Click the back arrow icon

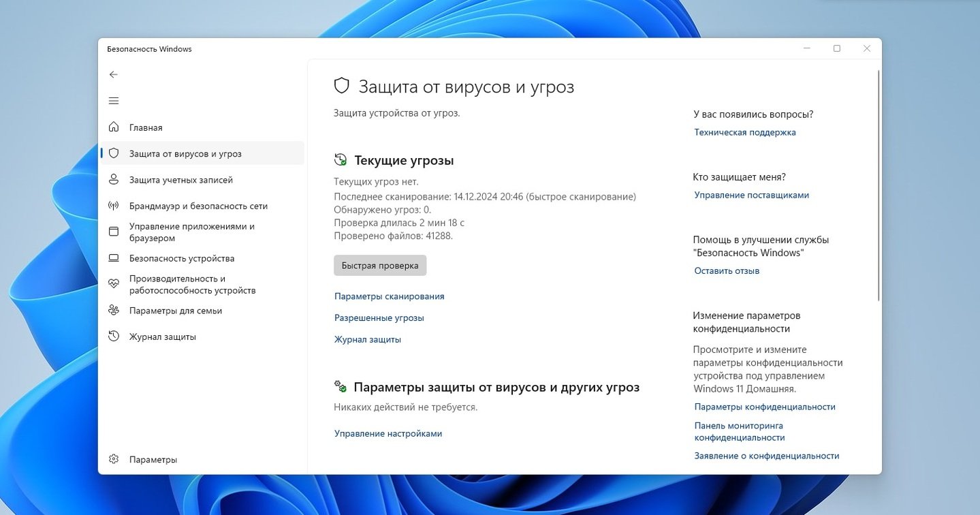[x=114, y=75]
